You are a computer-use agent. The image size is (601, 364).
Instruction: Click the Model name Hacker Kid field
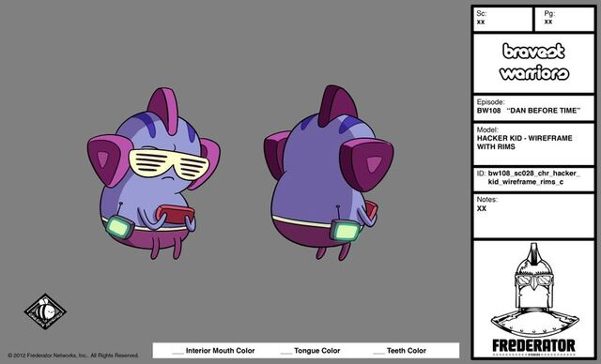click(533, 144)
